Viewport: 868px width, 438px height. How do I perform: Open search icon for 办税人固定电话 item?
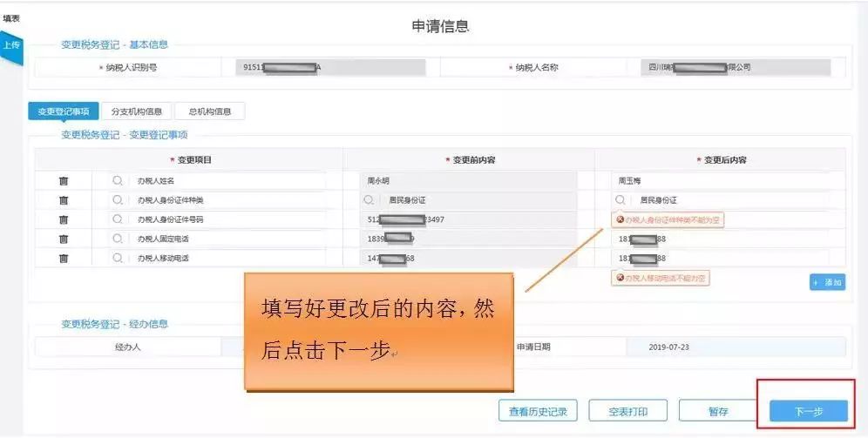tap(117, 239)
